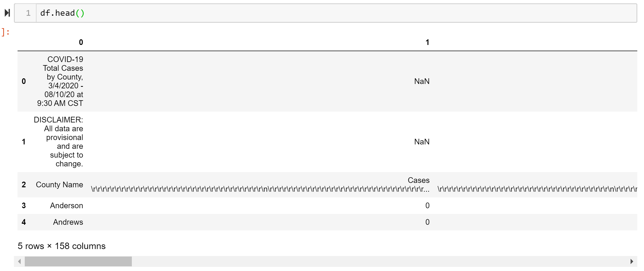This screenshot has width=644, height=271.
Task: Click the horizontal scrollbar thumb
Action: click(78, 261)
